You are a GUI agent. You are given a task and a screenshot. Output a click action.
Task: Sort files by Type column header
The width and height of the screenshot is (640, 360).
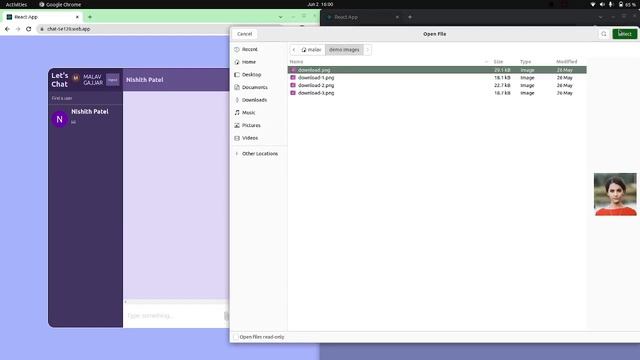pyautogui.click(x=525, y=62)
